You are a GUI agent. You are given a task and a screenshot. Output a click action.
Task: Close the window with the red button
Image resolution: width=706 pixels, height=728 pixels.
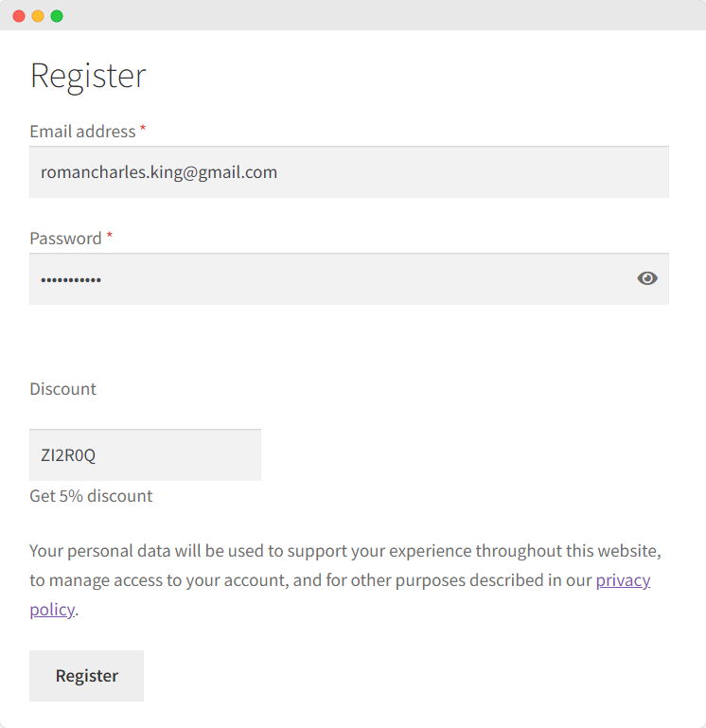pyautogui.click(x=19, y=16)
